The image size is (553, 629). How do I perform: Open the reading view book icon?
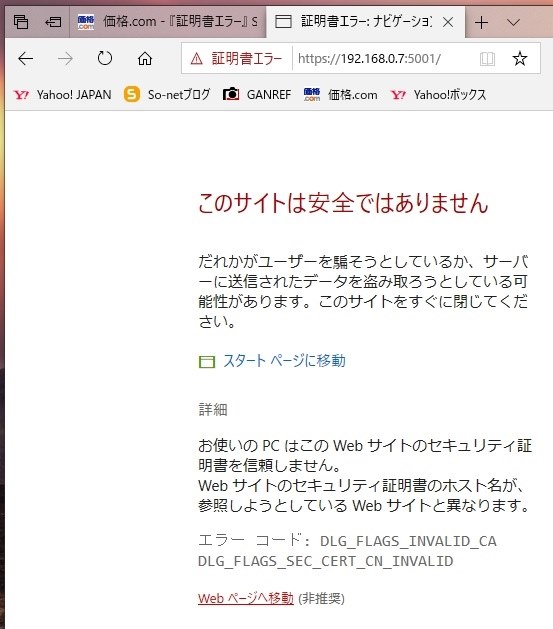tap(487, 59)
